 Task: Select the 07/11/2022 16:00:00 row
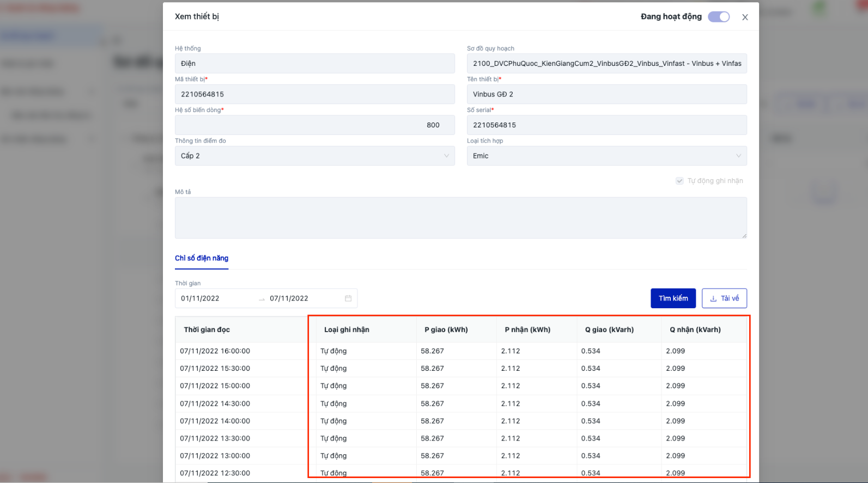(x=215, y=351)
